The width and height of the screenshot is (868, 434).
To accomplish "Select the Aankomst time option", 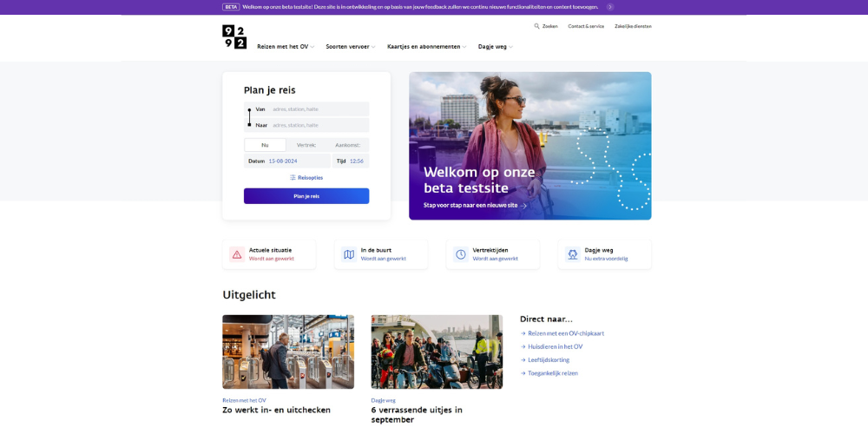I will [x=347, y=145].
